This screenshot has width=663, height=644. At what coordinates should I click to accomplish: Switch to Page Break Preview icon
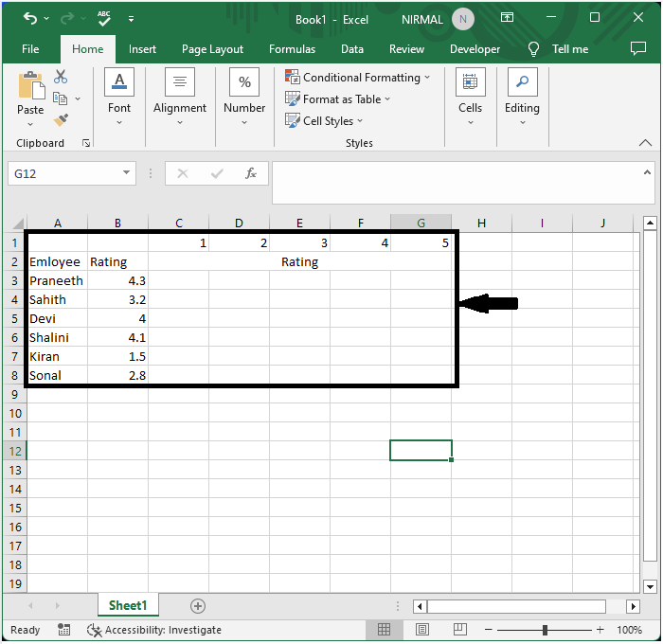pos(459,630)
